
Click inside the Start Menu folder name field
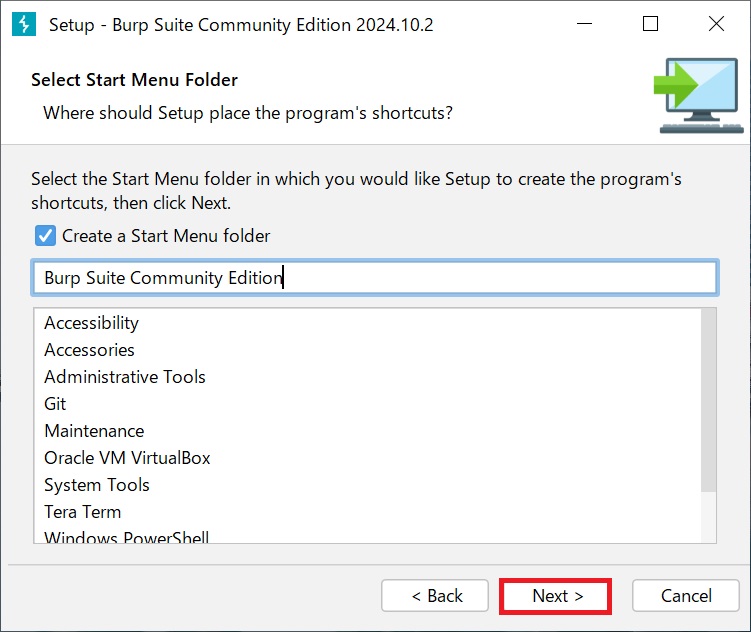pos(375,278)
